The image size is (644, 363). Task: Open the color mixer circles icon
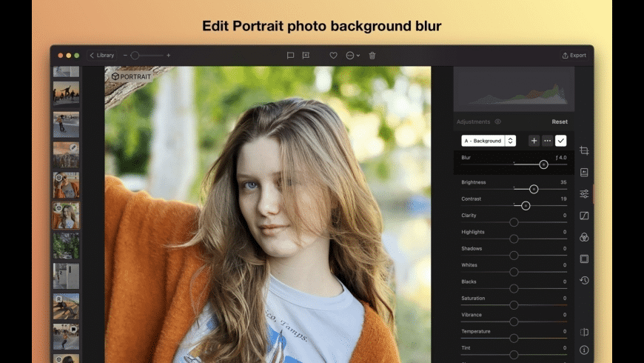pyautogui.click(x=584, y=237)
